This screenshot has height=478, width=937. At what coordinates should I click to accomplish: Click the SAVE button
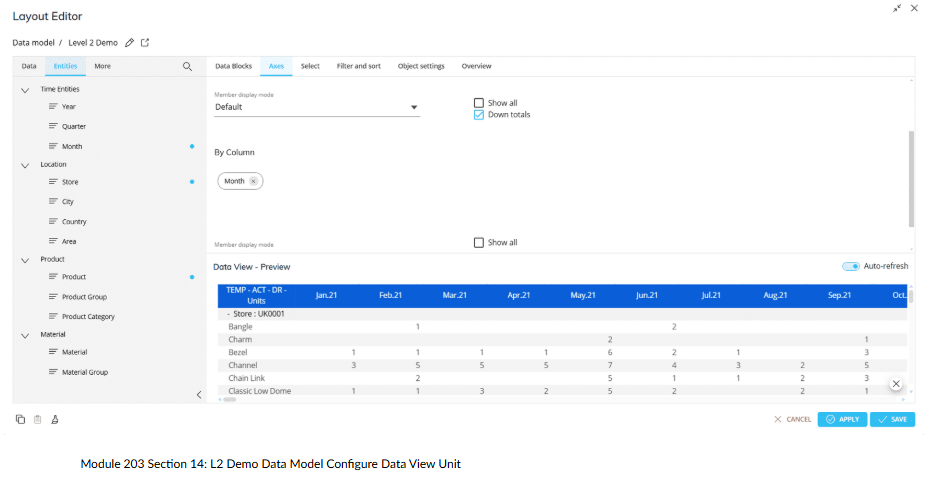coord(893,419)
